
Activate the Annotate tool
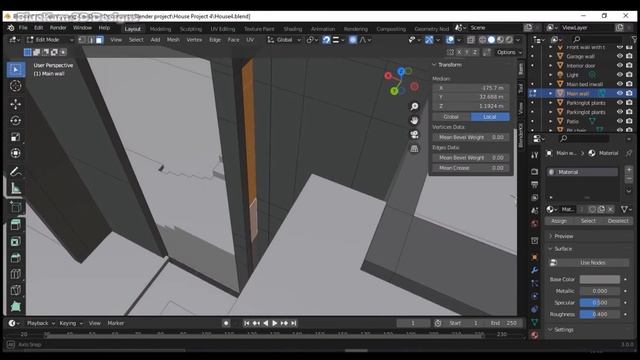click(x=16, y=171)
